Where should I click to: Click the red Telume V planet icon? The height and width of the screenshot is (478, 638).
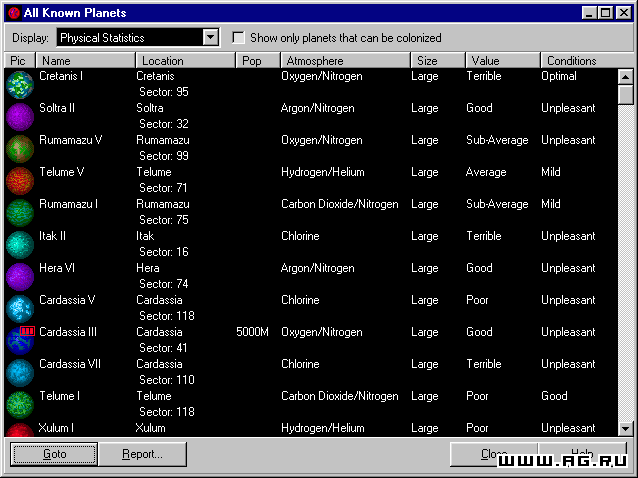(x=20, y=181)
